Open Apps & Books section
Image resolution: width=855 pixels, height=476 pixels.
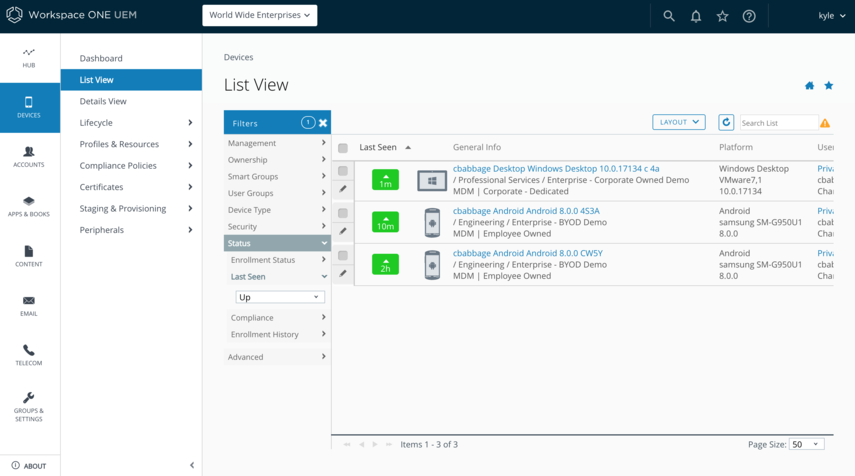click(29, 205)
